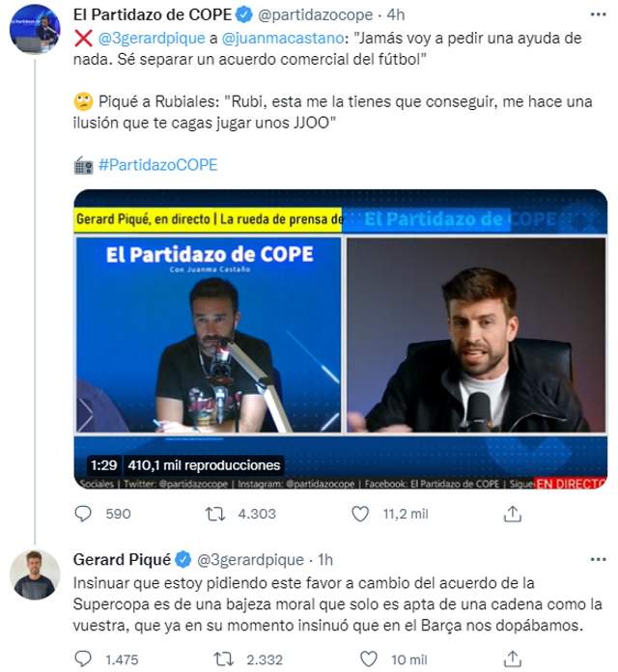Open El Partidazo de COPE profile picture
The height and width of the screenshot is (672, 618).
pyautogui.click(x=35, y=29)
